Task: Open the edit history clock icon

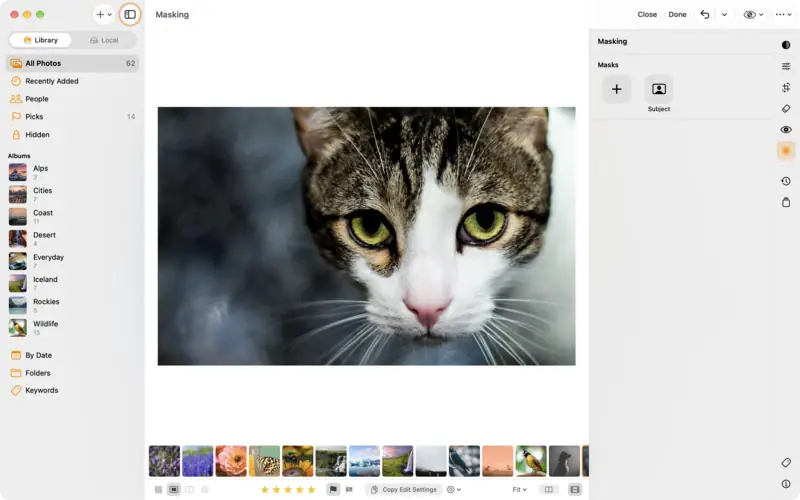Action: click(786, 181)
